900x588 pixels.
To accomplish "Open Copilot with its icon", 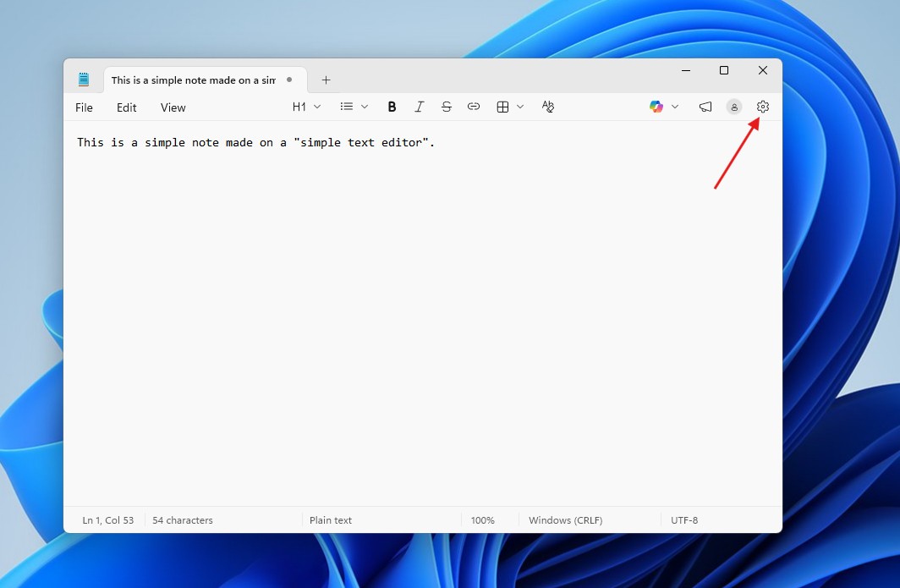I will point(656,107).
